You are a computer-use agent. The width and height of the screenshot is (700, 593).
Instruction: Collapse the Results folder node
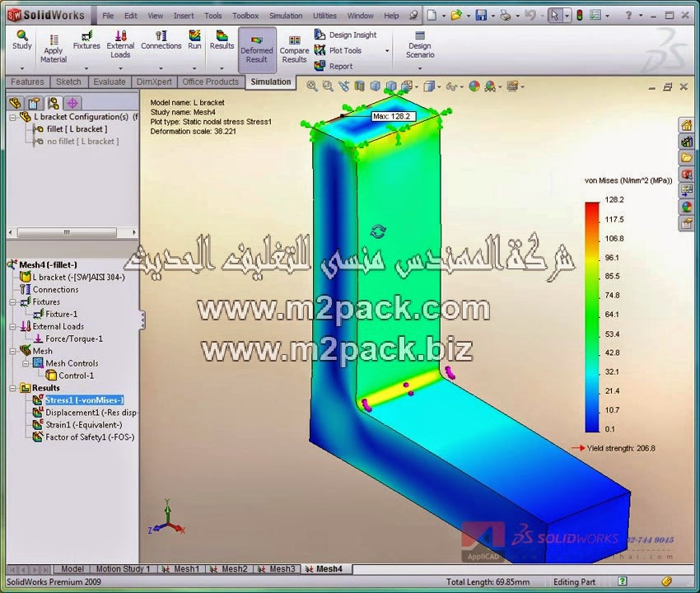(x=13, y=388)
